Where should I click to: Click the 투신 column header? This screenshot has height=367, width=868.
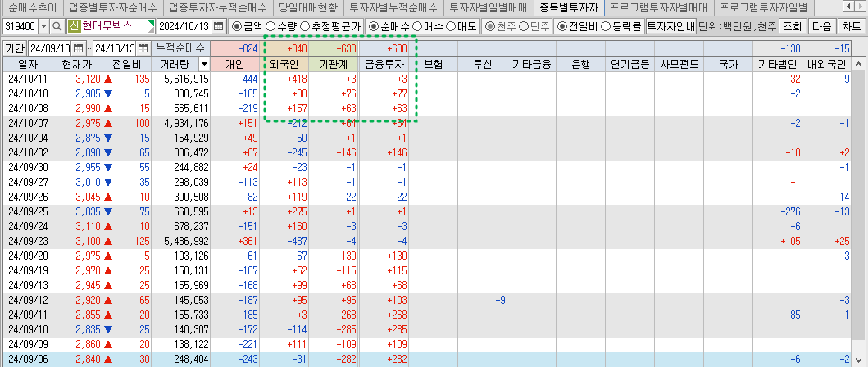click(482, 64)
